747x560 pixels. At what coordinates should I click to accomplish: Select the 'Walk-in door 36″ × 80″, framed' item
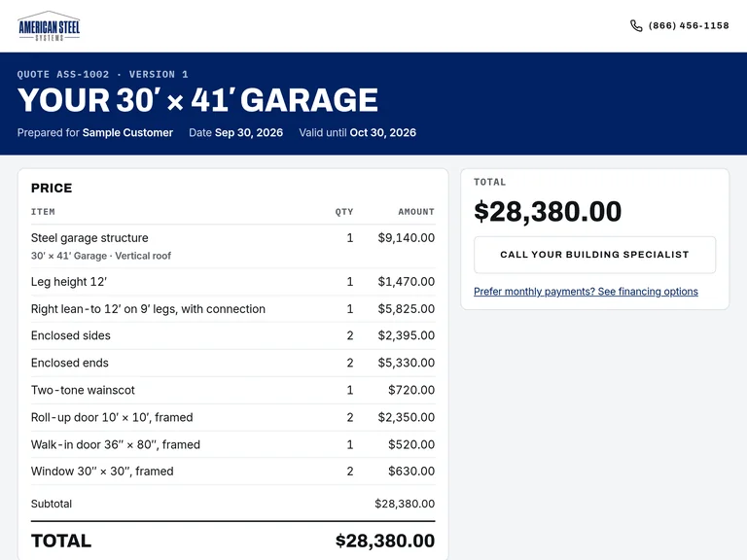coord(116,444)
